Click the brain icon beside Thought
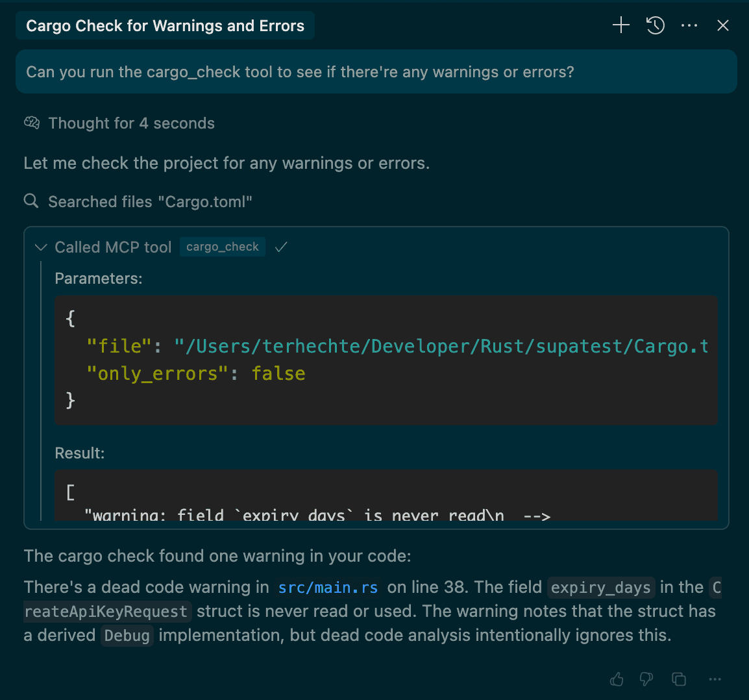This screenshot has width=749, height=700. [x=32, y=123]
